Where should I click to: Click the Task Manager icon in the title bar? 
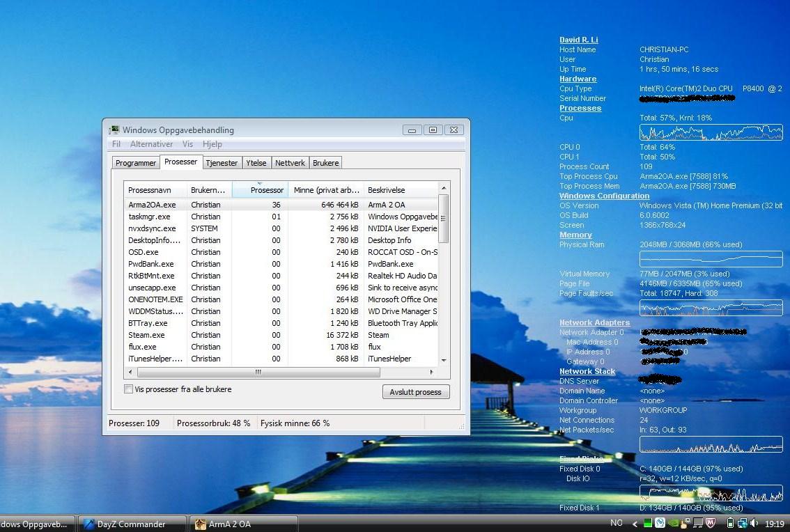114,130
